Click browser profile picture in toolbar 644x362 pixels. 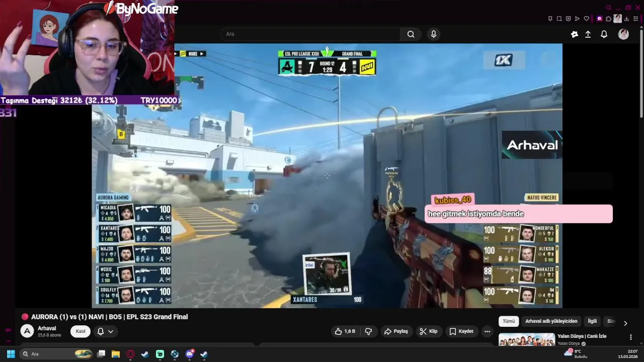pyautogui.click(x=617, y=19)
